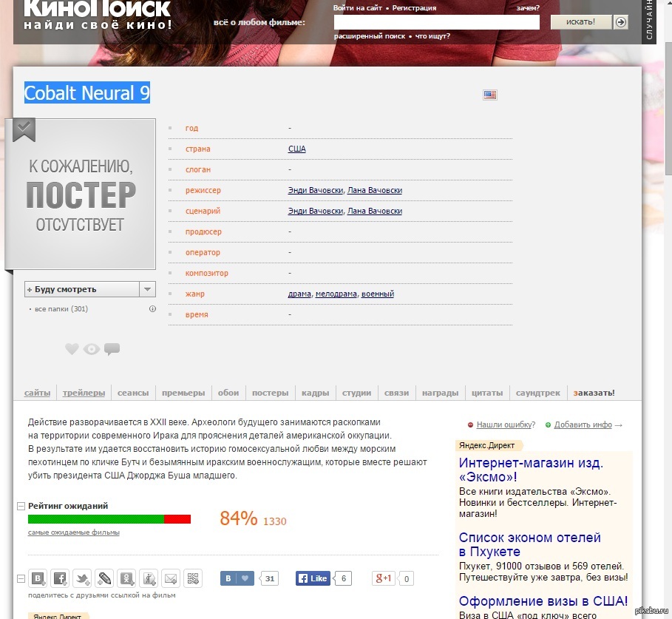Click the heart favorite icon under the poster
This screenshot has width=672, height=619.
72,349
